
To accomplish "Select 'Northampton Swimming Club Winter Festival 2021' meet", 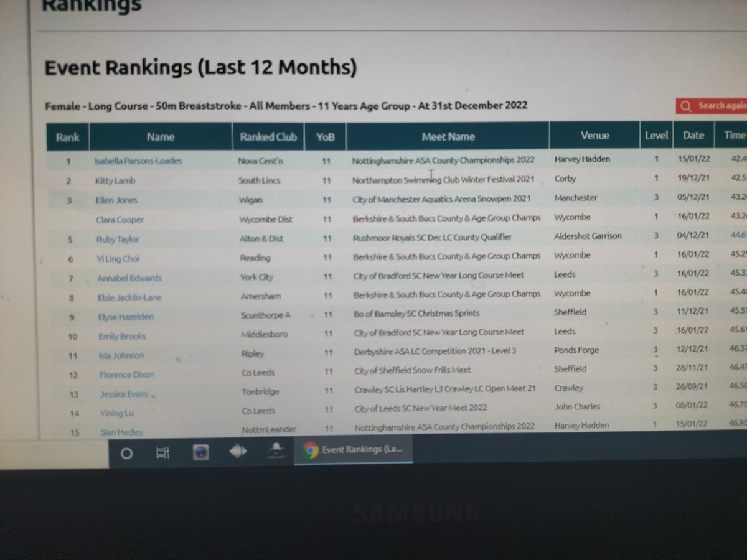I will (x=443, y=179).
